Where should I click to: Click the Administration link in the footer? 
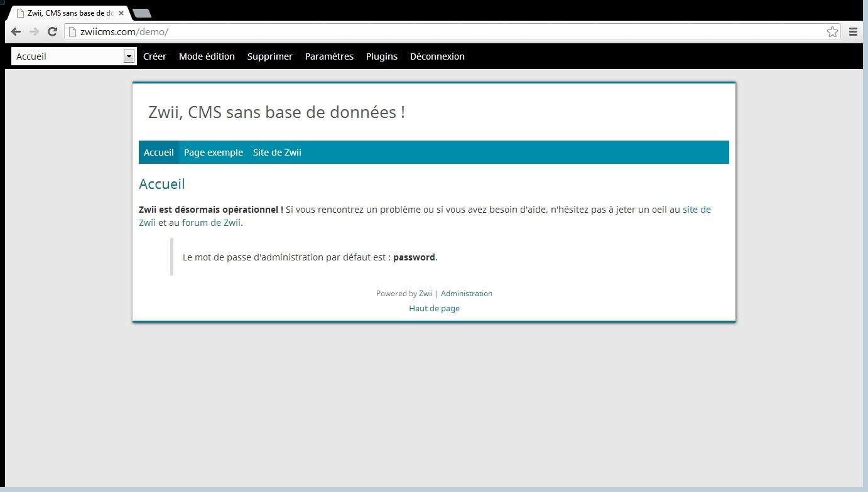(x=466, y=293)
